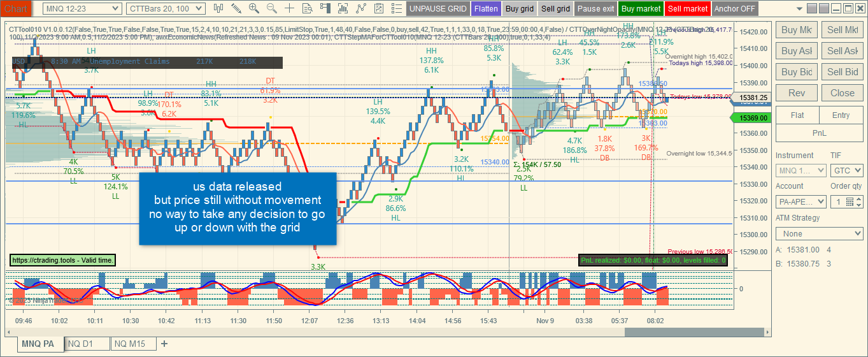Open the Account PA-APE dropdown
Image resolution: width=868 pixels, height=357 pixels.
point(800,201)
